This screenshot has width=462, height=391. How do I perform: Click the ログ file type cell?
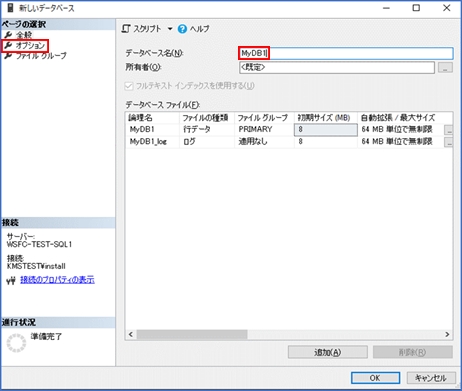pyautogui.click(x=207, y=142)
